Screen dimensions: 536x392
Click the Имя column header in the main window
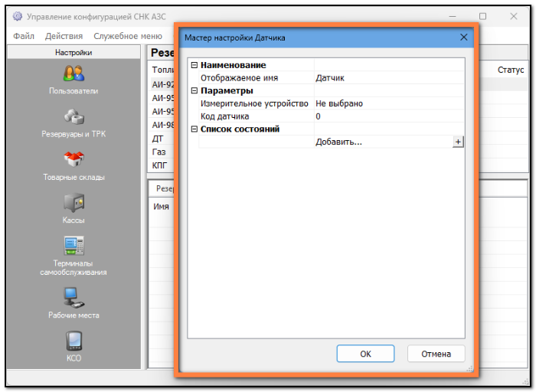[161, 207]
